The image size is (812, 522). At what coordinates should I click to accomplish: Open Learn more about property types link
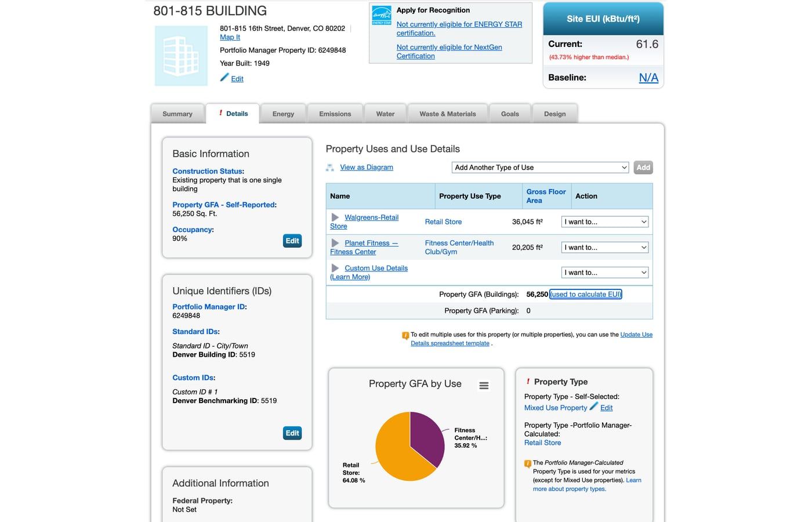tap(587, 485)
